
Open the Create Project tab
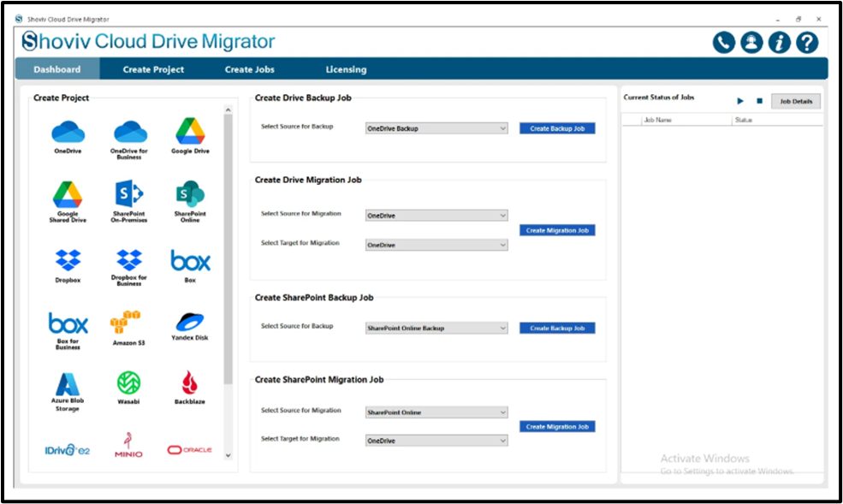coord(153,69)
